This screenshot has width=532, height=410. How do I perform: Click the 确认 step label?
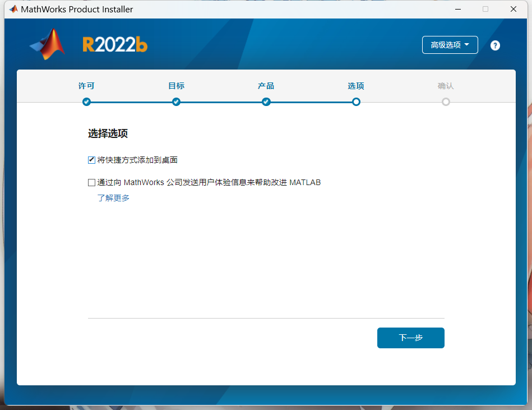click(446, 86)
